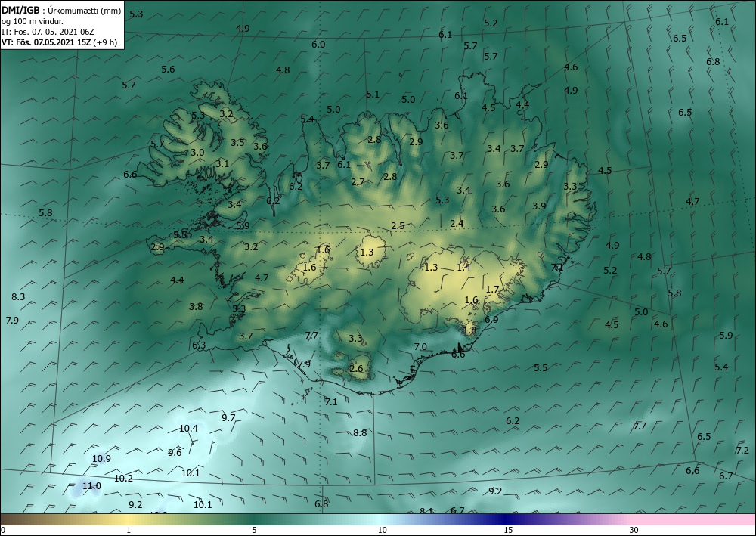Click the 1.4 value on the large glacier
The image size is (756, 536).
(x=463, y=267)
